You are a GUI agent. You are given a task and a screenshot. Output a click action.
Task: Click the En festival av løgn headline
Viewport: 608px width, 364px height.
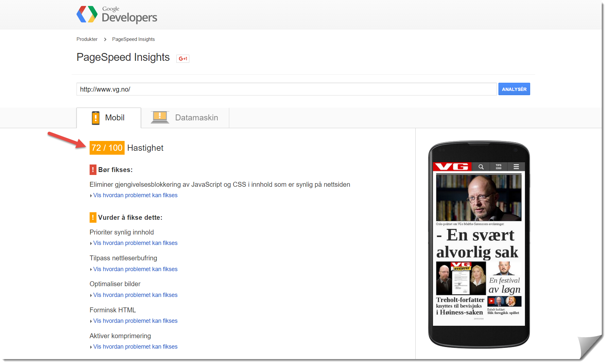[x=505, y=285]
